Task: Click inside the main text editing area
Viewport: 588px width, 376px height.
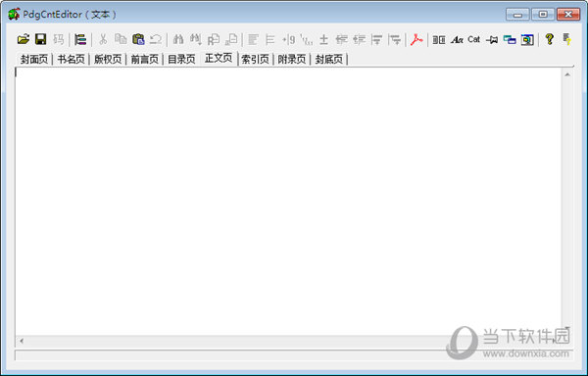Action: click(288, 202)
